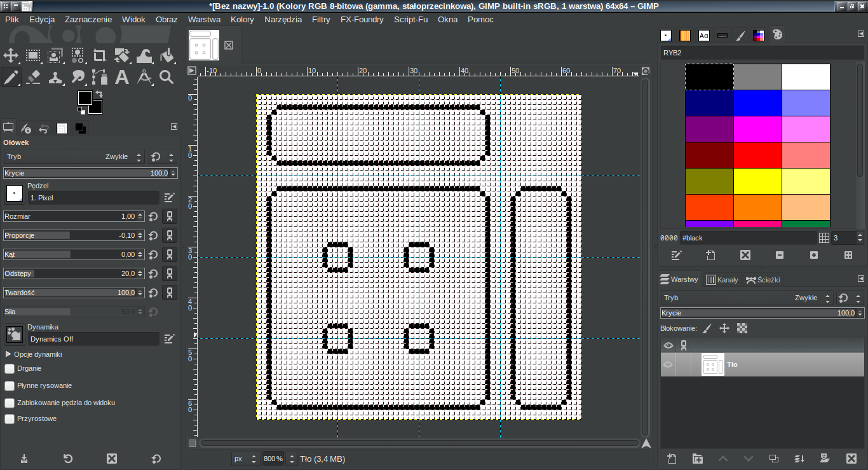Enable Zablokowanie pędzla do widoku checkbox

pyautogui.click(x=10, y=403)
